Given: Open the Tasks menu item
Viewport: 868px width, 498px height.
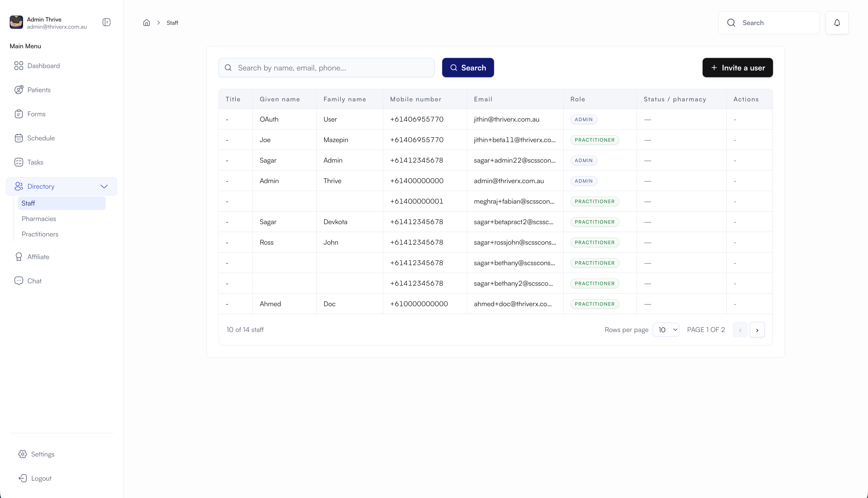Looking at the screenshot, I should click(x=35, y=162).
